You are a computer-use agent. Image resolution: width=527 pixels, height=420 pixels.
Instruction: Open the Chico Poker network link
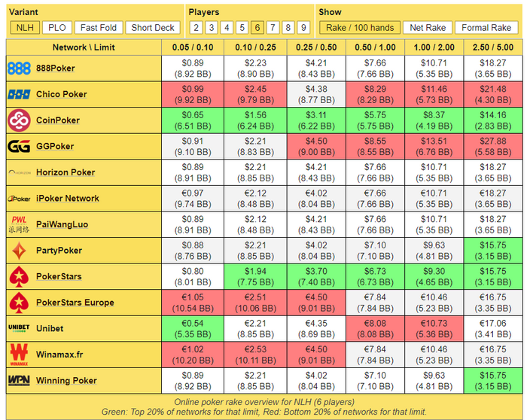pos(62,94)
